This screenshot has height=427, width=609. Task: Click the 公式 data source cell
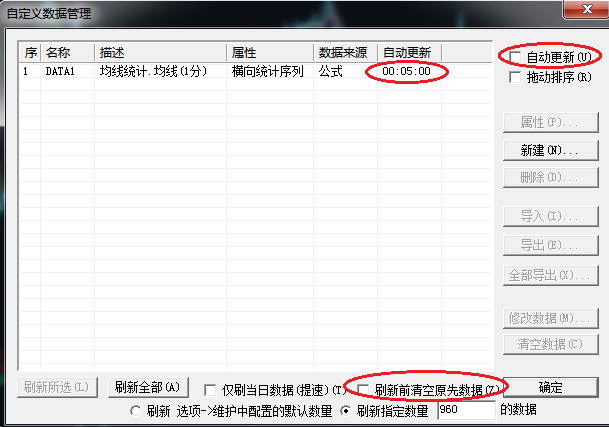pos(331,71)
